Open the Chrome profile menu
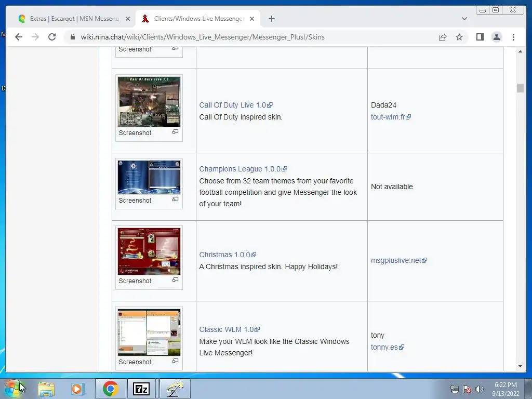This screenshot has width=532, height=399. [x=496, y=37]
